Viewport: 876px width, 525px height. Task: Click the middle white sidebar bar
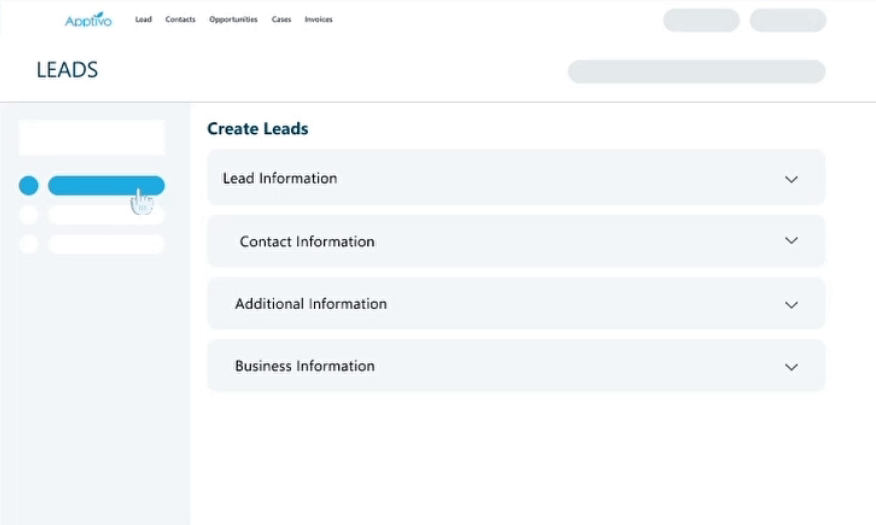106,215
